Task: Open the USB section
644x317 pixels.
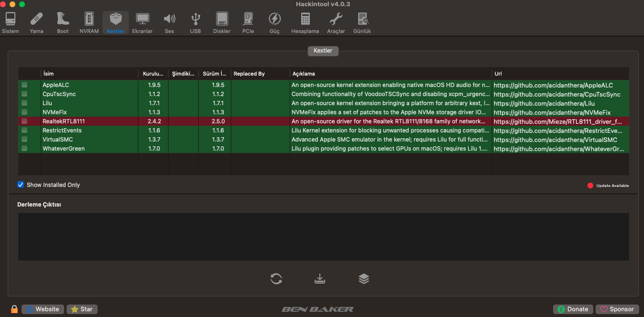Action: click(x=195, y=22)
